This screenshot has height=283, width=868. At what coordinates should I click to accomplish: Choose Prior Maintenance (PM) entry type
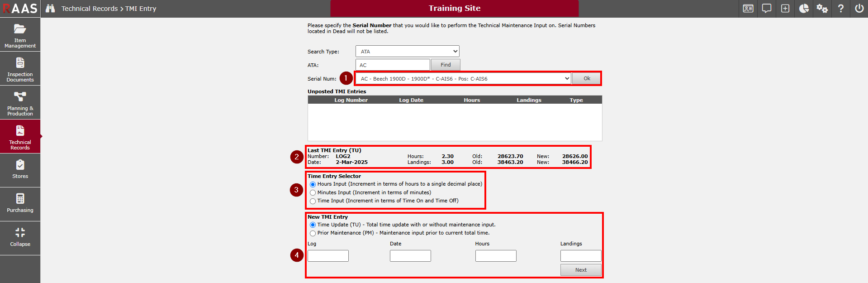(x=313, y=233)
